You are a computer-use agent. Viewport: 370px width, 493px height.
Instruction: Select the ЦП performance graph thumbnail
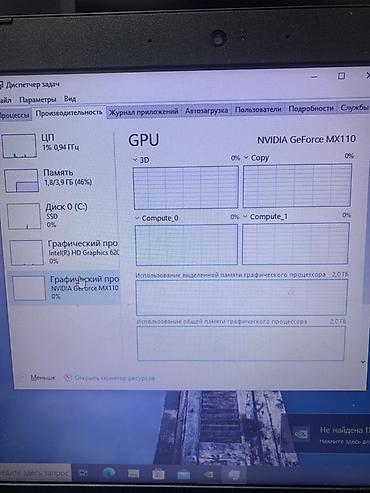click(x=19, y=146)
